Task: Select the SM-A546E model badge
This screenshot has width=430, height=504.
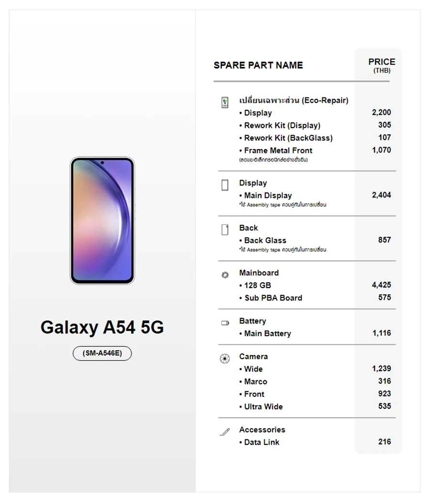Action: pyautogui.click(x=102, y=353)
